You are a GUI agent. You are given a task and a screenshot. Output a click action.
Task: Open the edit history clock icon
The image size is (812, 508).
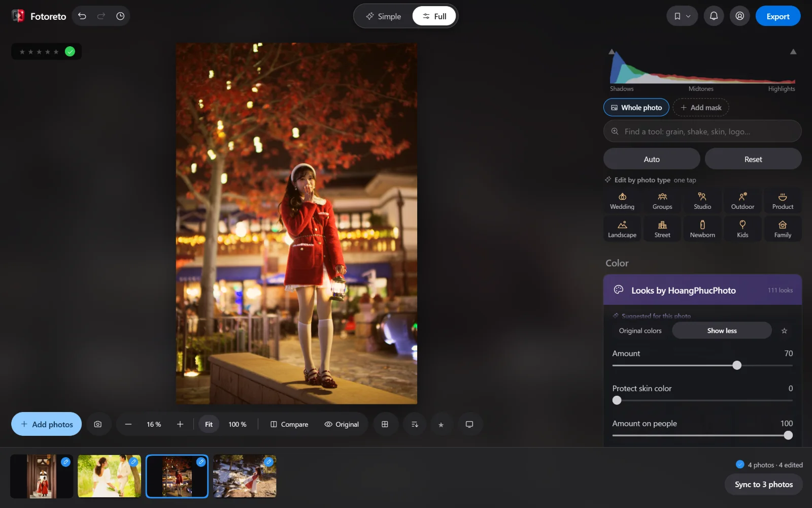pyautogui.click(x=120, y=16)
